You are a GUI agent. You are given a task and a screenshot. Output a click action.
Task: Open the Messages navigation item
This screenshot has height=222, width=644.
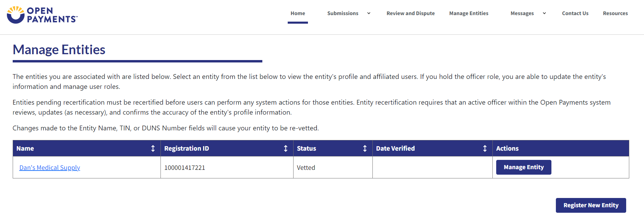click(x=522, y=13)
